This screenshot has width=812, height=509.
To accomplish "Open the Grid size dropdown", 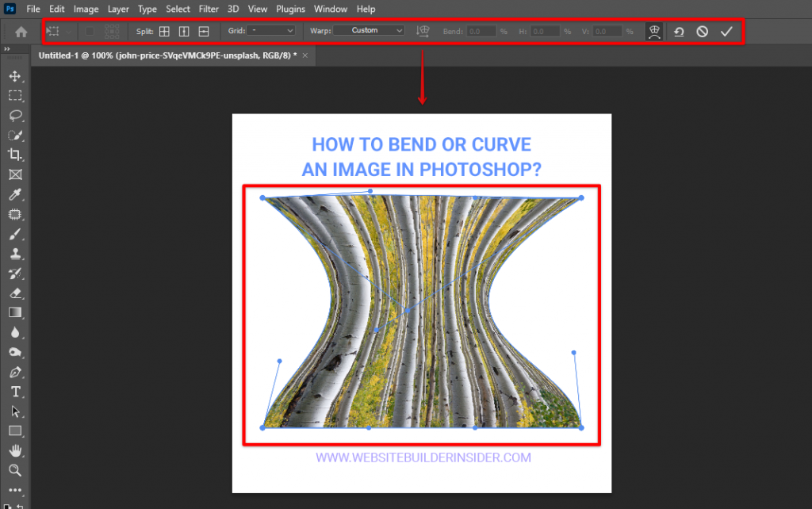I will click(270, 30).
